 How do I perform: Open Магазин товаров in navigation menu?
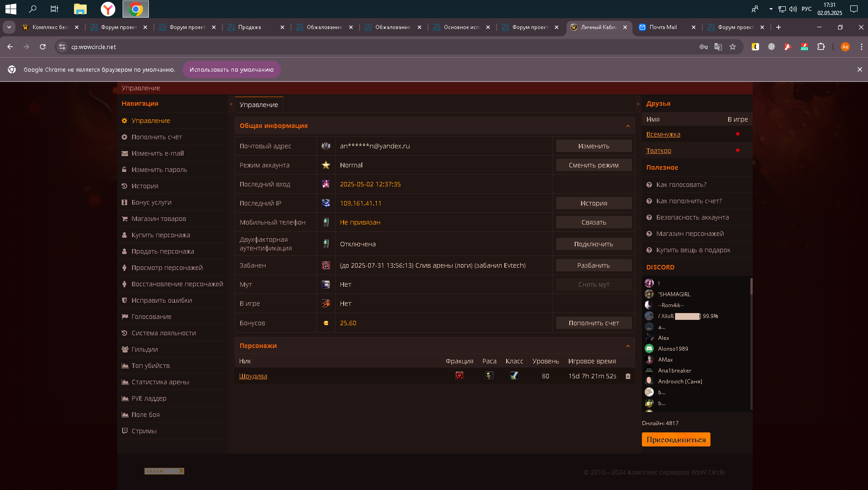point(158,219)
